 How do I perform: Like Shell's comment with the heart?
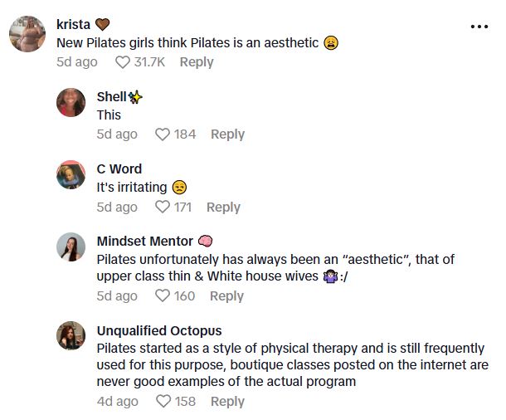163,134
